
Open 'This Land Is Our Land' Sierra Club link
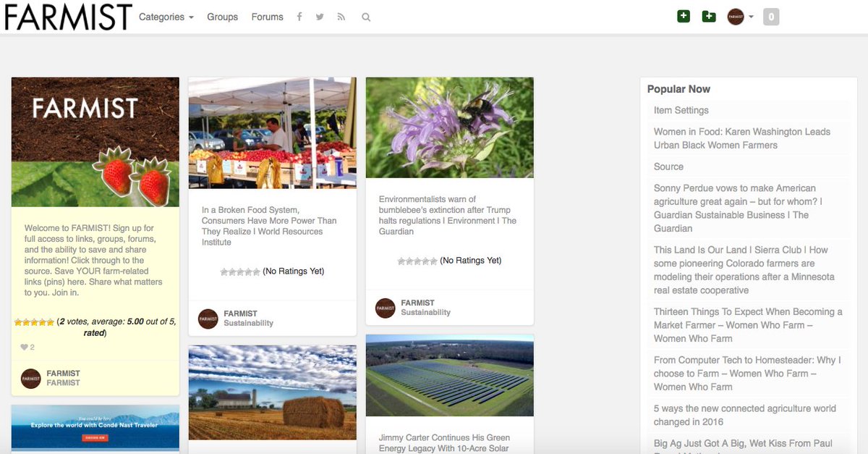744,270
